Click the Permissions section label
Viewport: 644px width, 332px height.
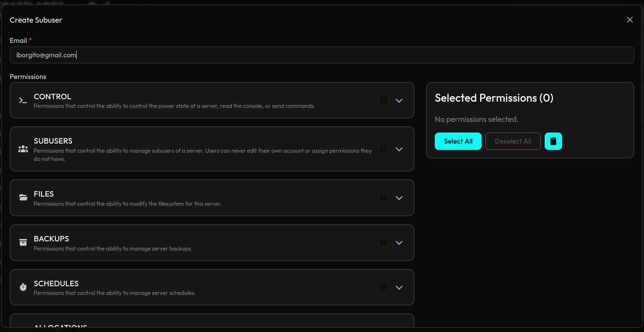(x=28, y=77)
